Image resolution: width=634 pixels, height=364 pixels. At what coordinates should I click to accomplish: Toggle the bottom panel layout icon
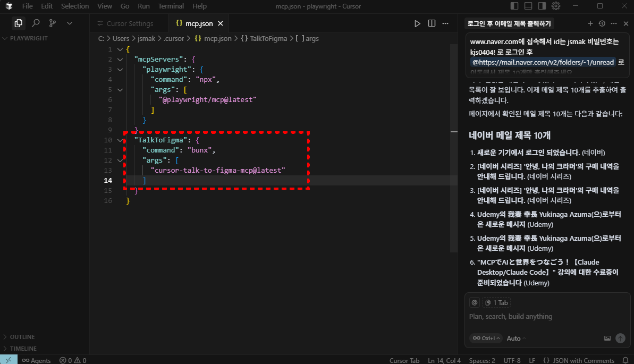[x=528, y=6]
